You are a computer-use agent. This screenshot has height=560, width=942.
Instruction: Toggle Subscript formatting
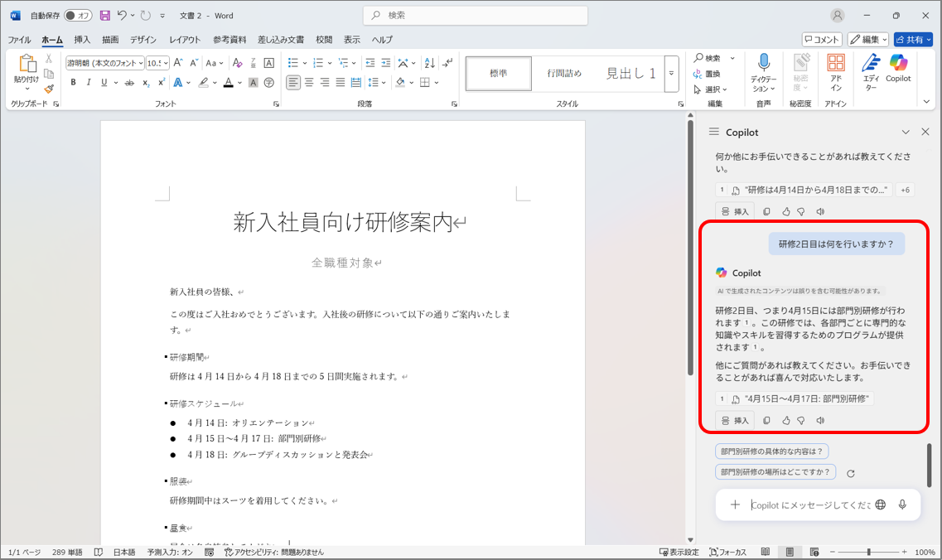146,82
